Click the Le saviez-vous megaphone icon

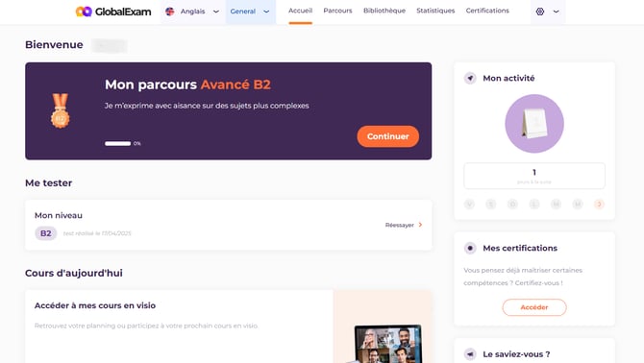click(470, 354)
